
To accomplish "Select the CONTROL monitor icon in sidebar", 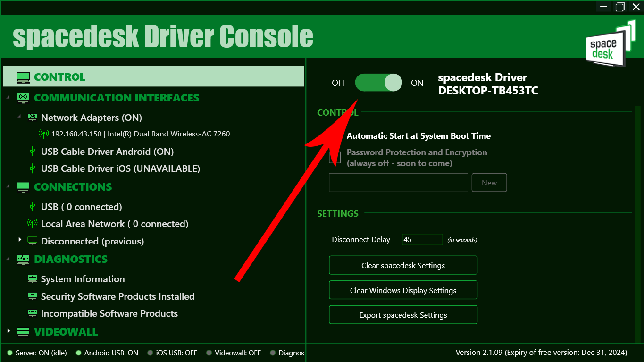I will (x=23, y=76).
